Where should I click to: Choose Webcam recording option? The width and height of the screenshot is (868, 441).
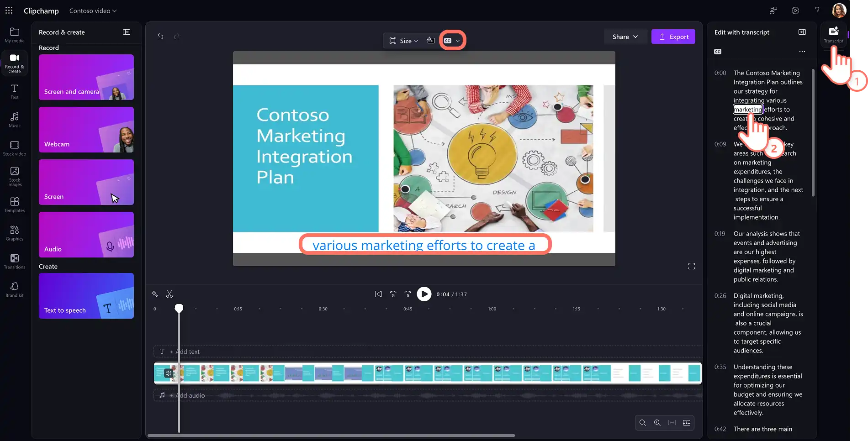(86, 130)
